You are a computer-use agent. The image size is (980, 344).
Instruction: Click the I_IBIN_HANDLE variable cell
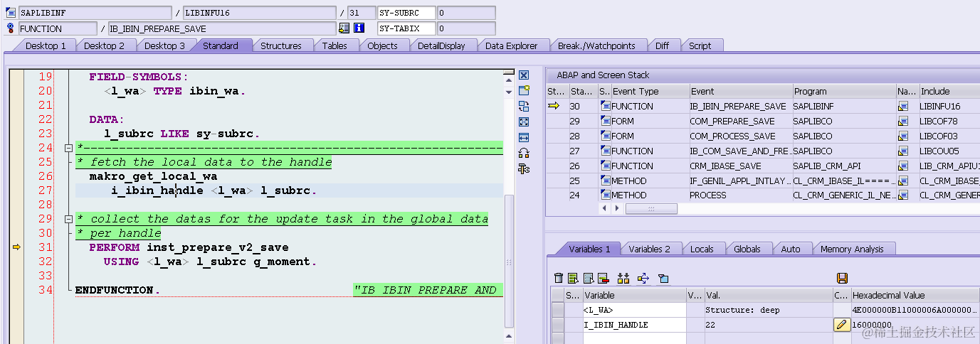pos(634,325)
